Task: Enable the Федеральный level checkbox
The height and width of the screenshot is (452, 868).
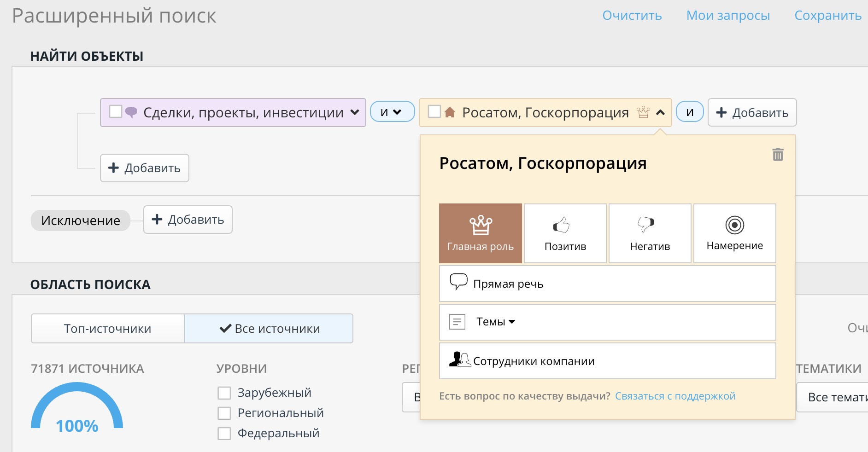Action: (224, 434)
